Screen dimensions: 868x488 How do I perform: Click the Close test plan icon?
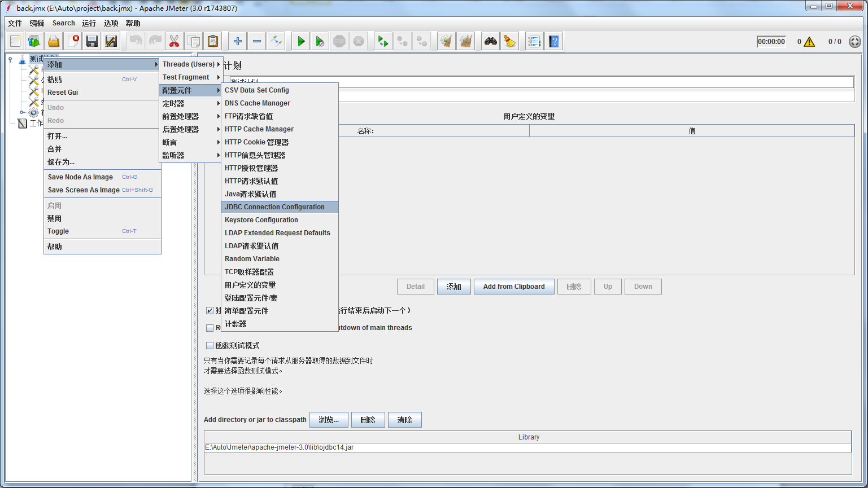coord(73,41)
